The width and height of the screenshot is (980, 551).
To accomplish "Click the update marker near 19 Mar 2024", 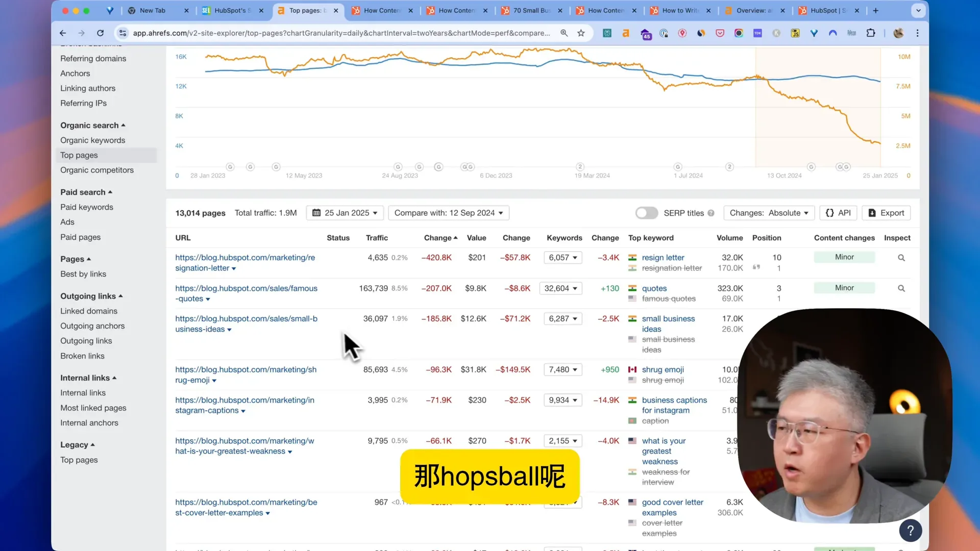I will coord(580,167).
